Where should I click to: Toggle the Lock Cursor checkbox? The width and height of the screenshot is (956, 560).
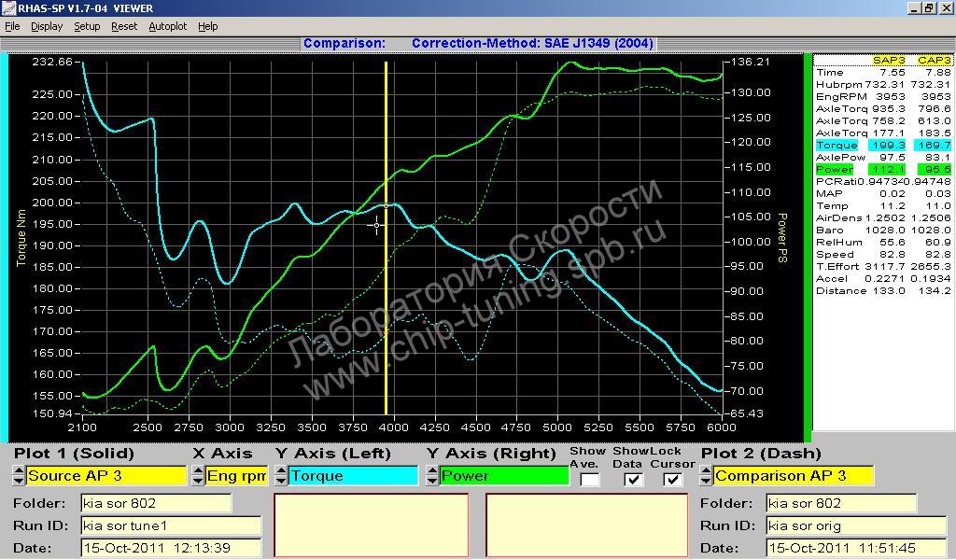[671, 480]
